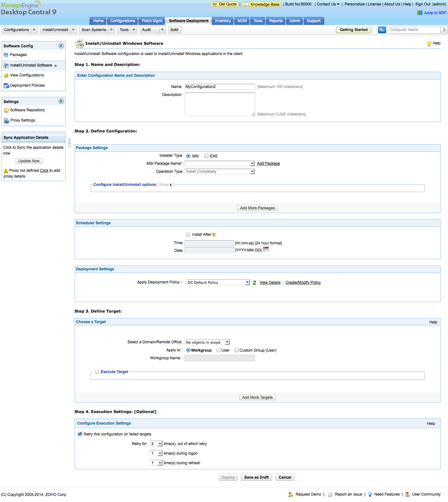Screen dimensions: 448x502
Task: Click the Deployment Policies icon
Action: 6,86
